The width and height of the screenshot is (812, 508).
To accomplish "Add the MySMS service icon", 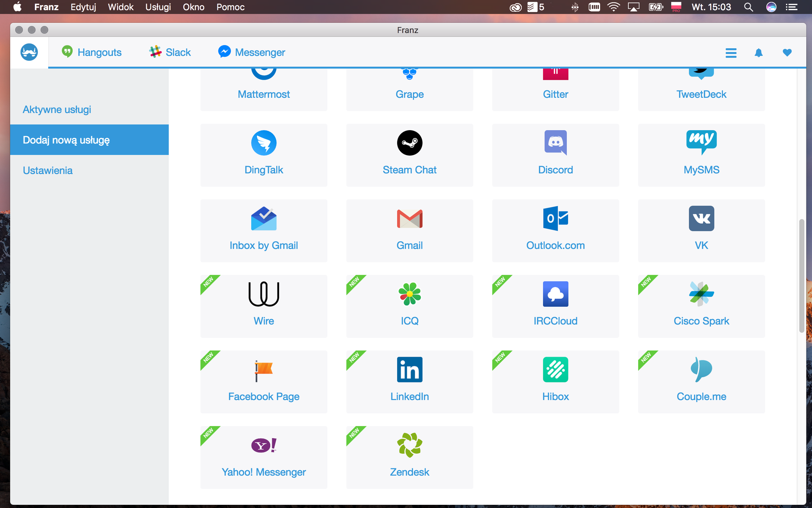I will point(701,143).
